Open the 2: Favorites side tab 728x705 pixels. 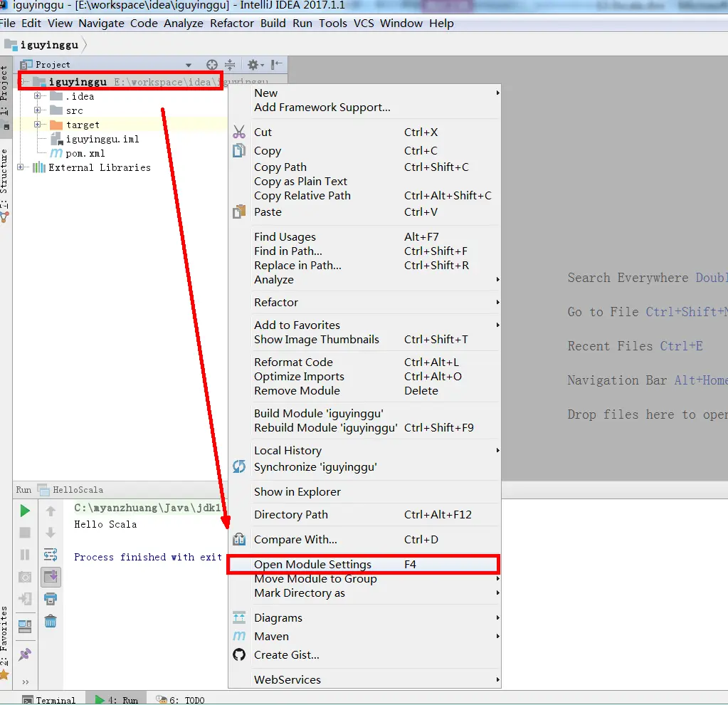click(5, 644)
